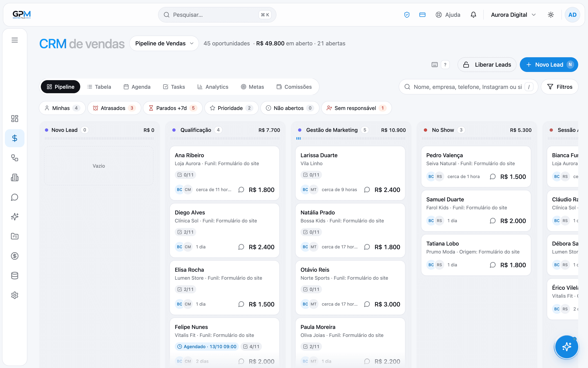This screenshot has width=588, height=368.
Task: Open the AD user avatar
Action: (x=572, y=15)
